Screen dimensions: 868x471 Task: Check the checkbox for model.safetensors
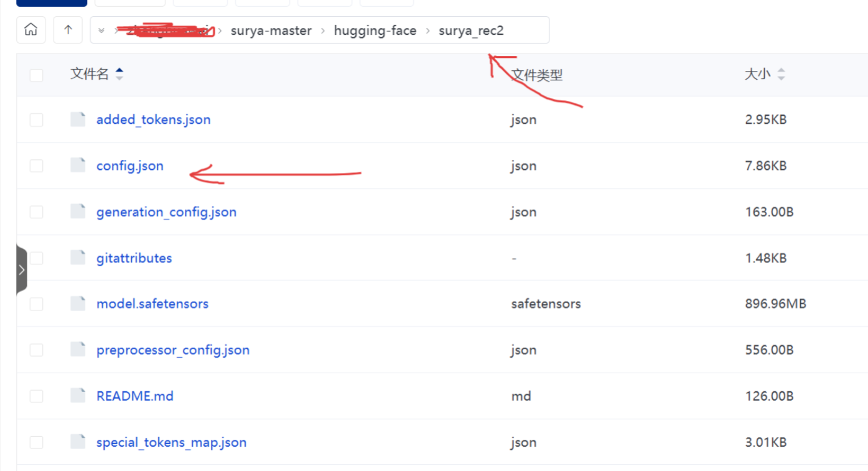click(36, 303)
